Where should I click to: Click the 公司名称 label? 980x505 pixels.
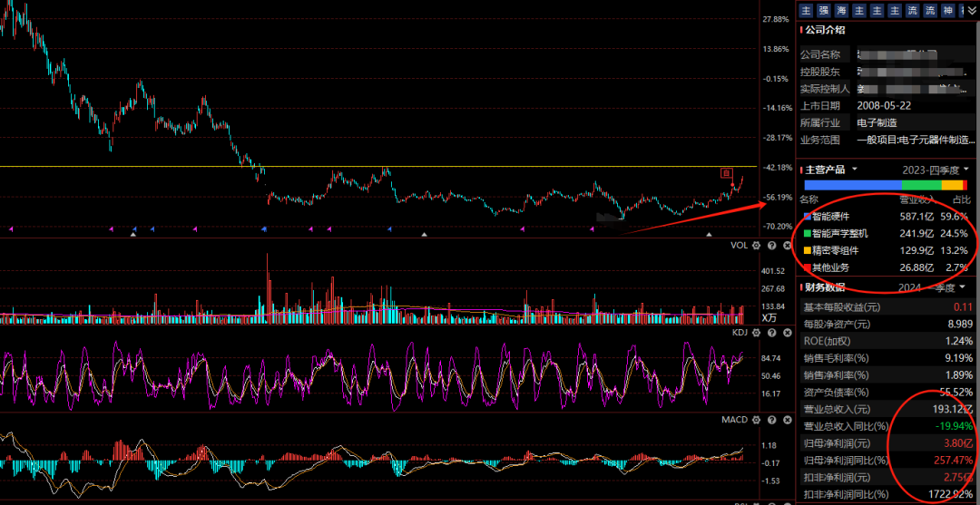tap(821, 55)
